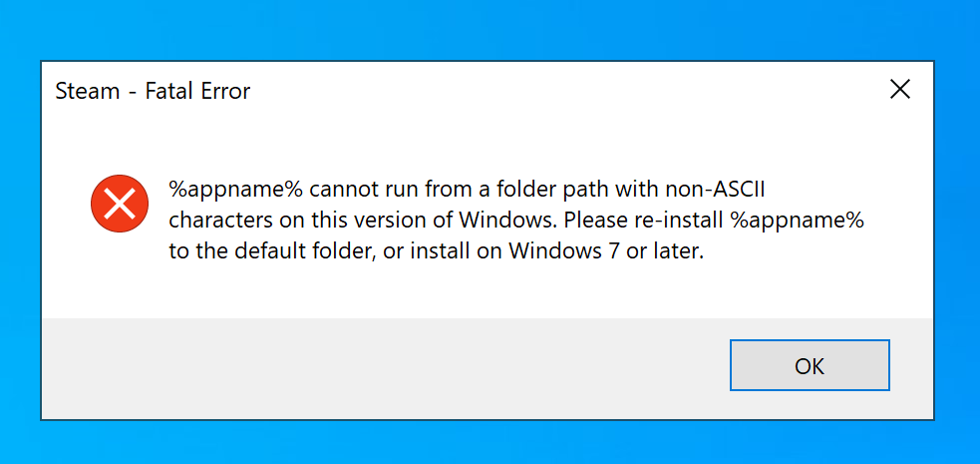Viewport: 980px width, 464px height.
Task: Click the gray footer left of OK
Action: [379, 367]
